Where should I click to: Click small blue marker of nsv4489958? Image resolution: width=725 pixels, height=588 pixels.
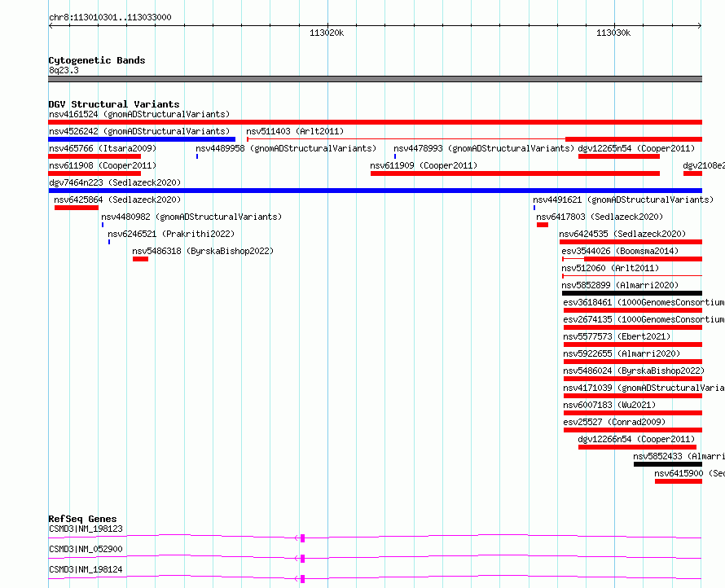click(197, 156)
